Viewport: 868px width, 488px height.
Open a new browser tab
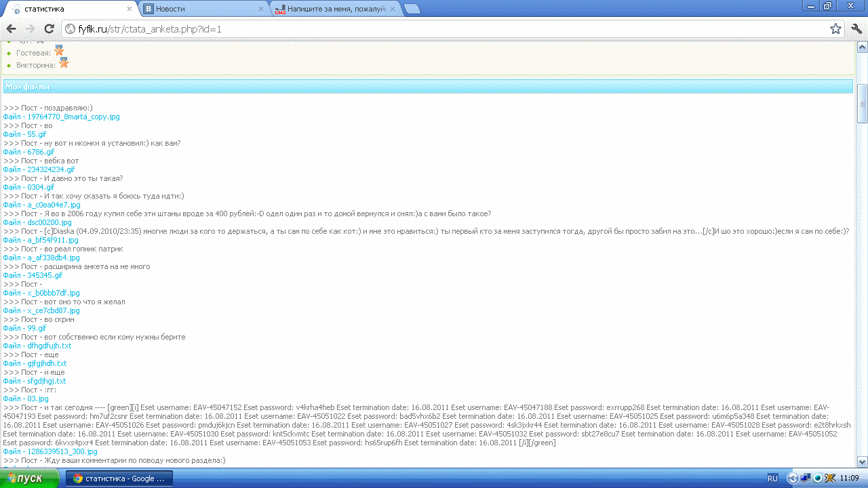click(412, 9)
